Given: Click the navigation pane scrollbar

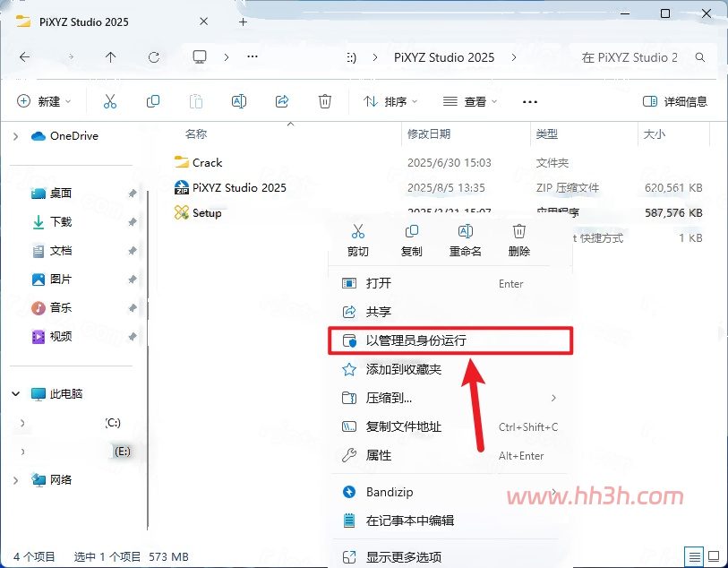Looking at the screenshot, I should pyautogui.click(x=148, y=360).
